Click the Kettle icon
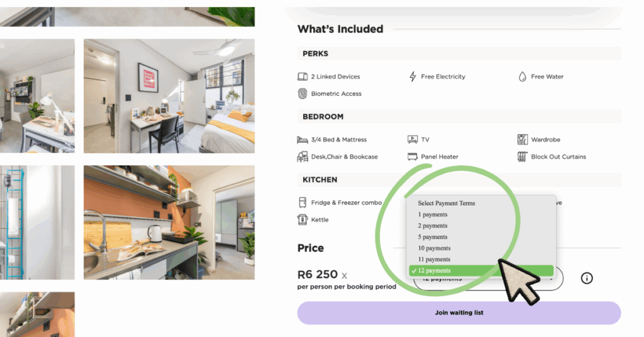The height and width of the screenshot is (337, 644). pos(303,220)
